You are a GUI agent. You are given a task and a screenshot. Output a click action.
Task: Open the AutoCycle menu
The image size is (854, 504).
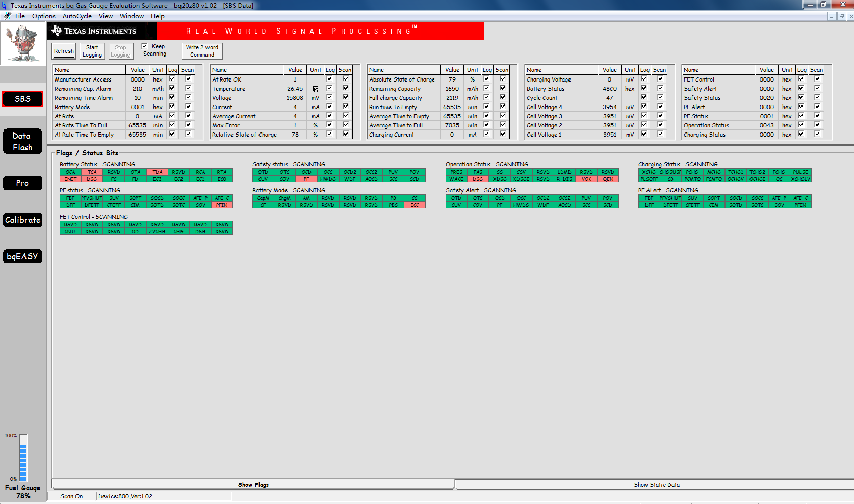tap(77, 16)
